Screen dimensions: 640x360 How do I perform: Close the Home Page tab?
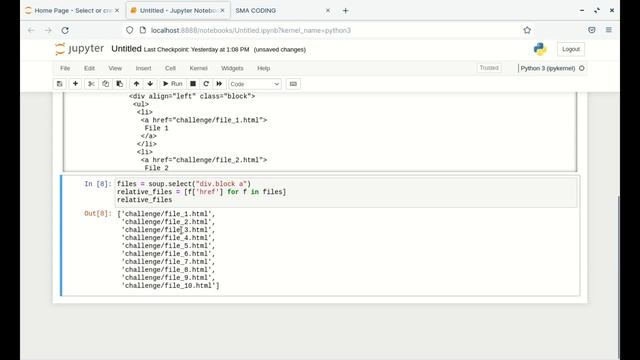[117, 11]
